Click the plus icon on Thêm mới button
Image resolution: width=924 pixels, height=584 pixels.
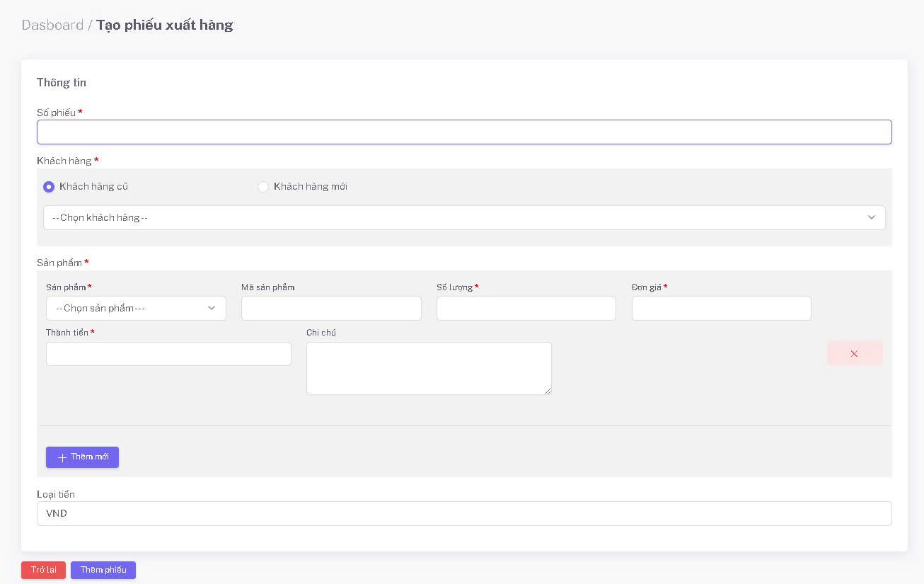click(x=62, y=457)
